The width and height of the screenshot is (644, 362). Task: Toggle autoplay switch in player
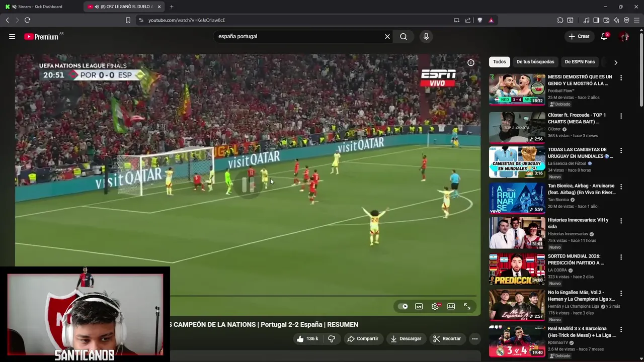pyautogui.click(x=403, y=306)
